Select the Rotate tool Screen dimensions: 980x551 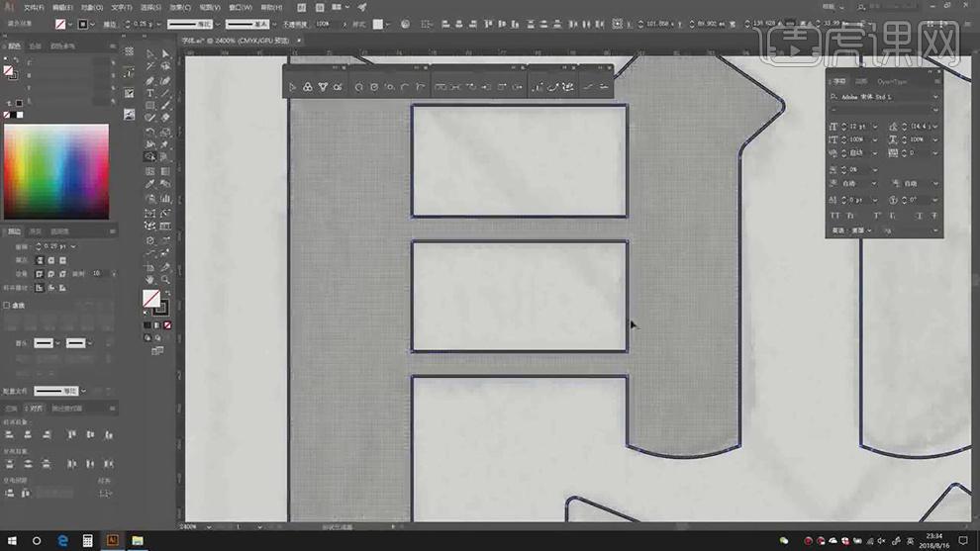pyautogui.click(x=150, y=132)
